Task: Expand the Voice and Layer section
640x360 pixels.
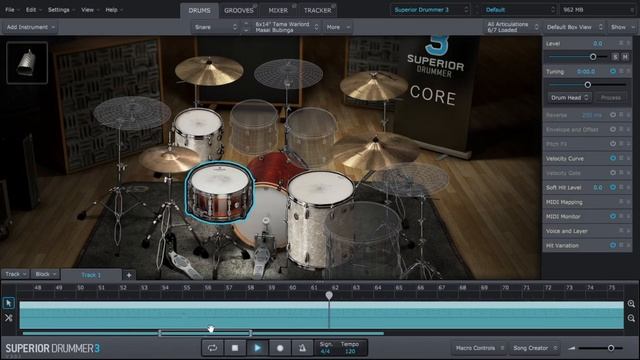Action: coord(587,231)
